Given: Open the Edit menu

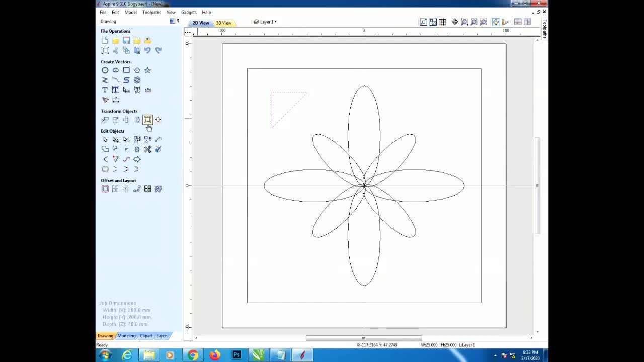Looking at the screenshot, I should tap(115, 13).
